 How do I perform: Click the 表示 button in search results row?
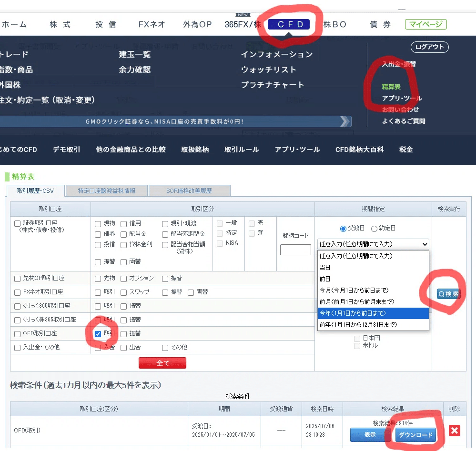[370, 435]
